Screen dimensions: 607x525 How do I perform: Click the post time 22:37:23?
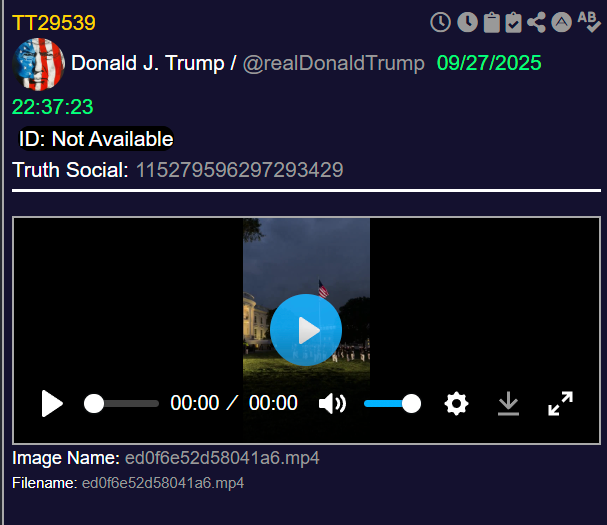pyautogui.click(x=53, y=107)
